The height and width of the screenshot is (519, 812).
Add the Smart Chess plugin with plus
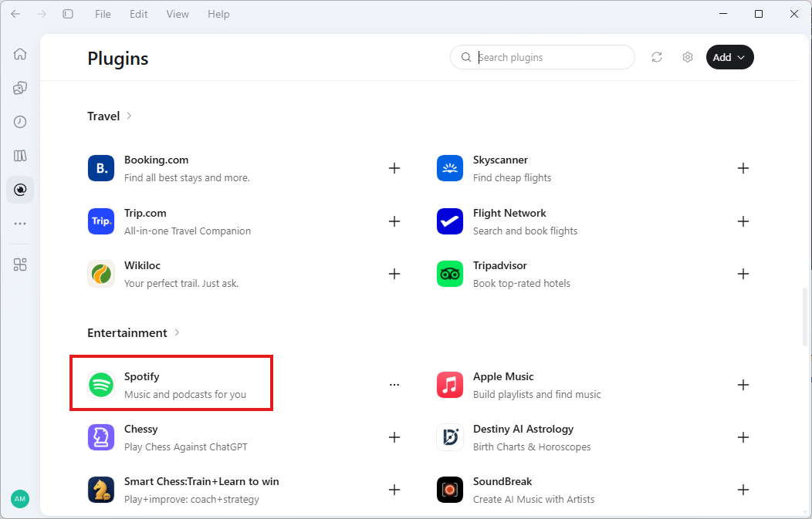tap(394, 490)
